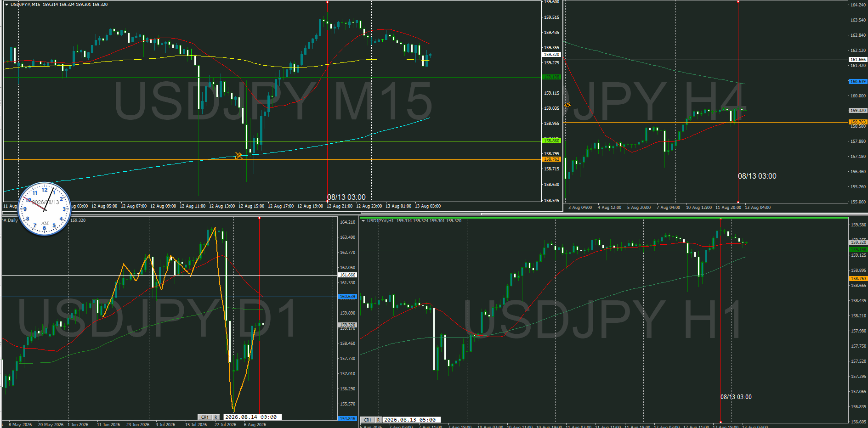Select the orange trade arrow marker on M15 chart

238,156
